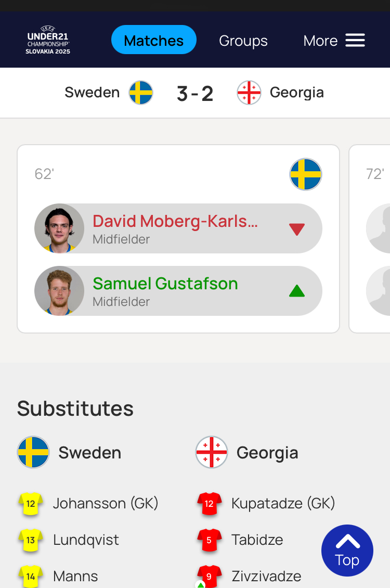
Task: Click red down arrow for David Moberg-Karlsson
Action: coord(296,229)
